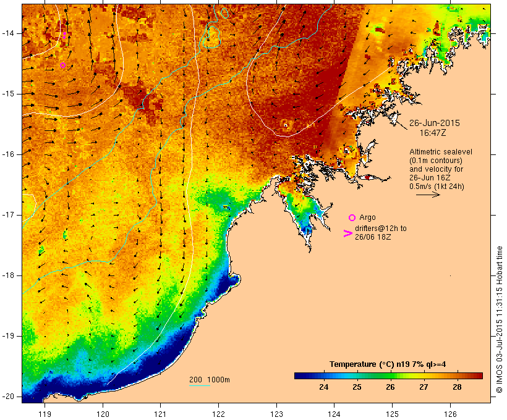This screenshot has width=507, height=420.
Task: Click the magenta drifter arrowhead legend symbol
Action: point(347,233)
